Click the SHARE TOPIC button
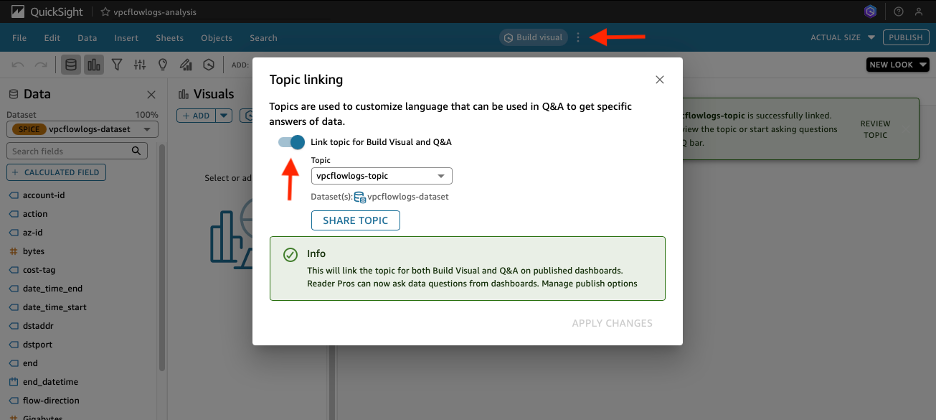The image size is (936, 420). point(355,220)
